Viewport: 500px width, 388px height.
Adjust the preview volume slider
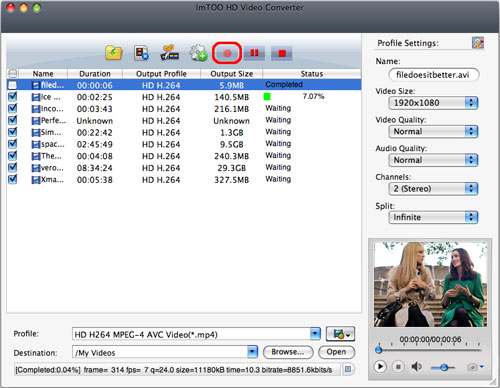[x=443, y=367]
